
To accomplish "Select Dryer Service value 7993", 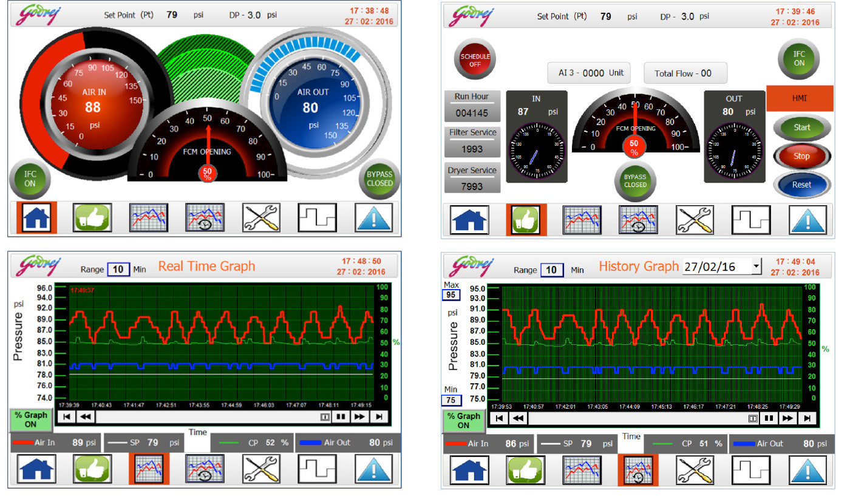I will coord(472,186).
